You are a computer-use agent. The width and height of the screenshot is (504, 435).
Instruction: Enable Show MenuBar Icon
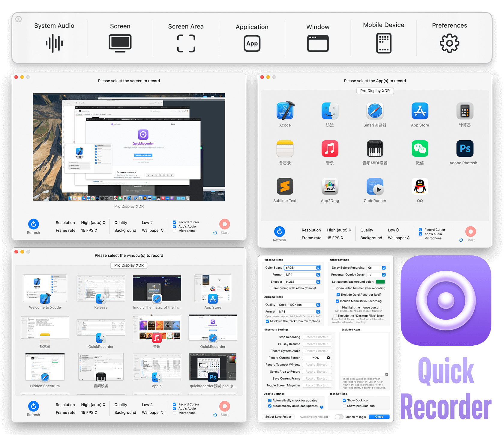point(344,406)
